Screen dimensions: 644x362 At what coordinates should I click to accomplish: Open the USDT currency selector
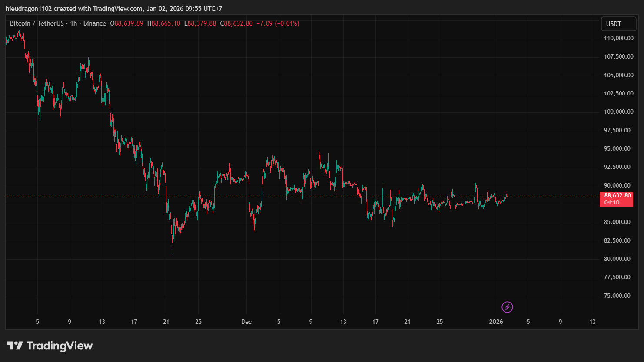(618, 24)
